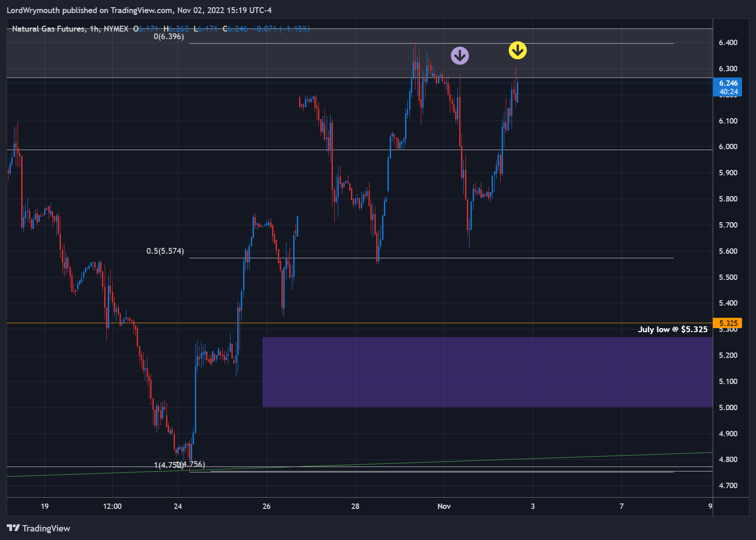
Task: Click the TradingView logo at bottom
Action: (38, 528)
